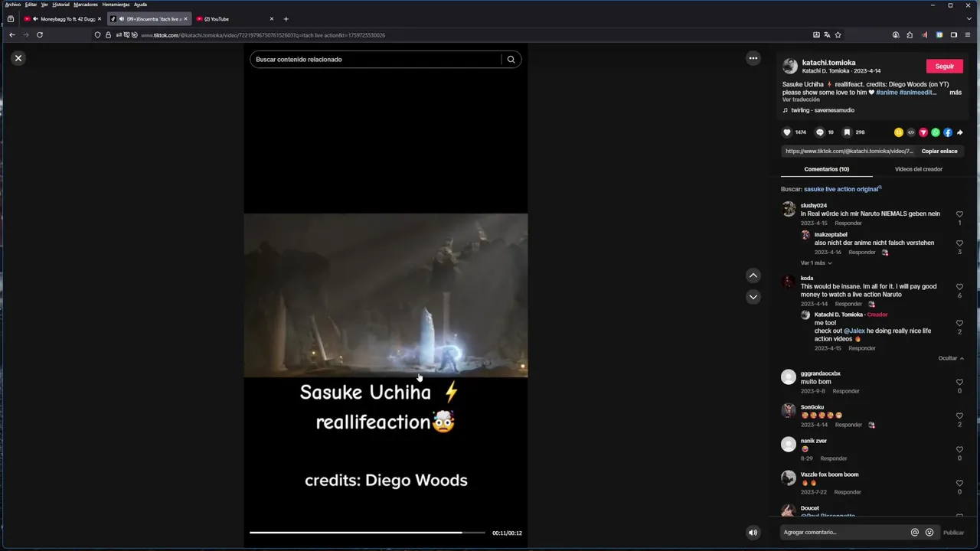The image size is (980, 551).
Task: Click the embed code icon
Action: [x=911, y=132]
